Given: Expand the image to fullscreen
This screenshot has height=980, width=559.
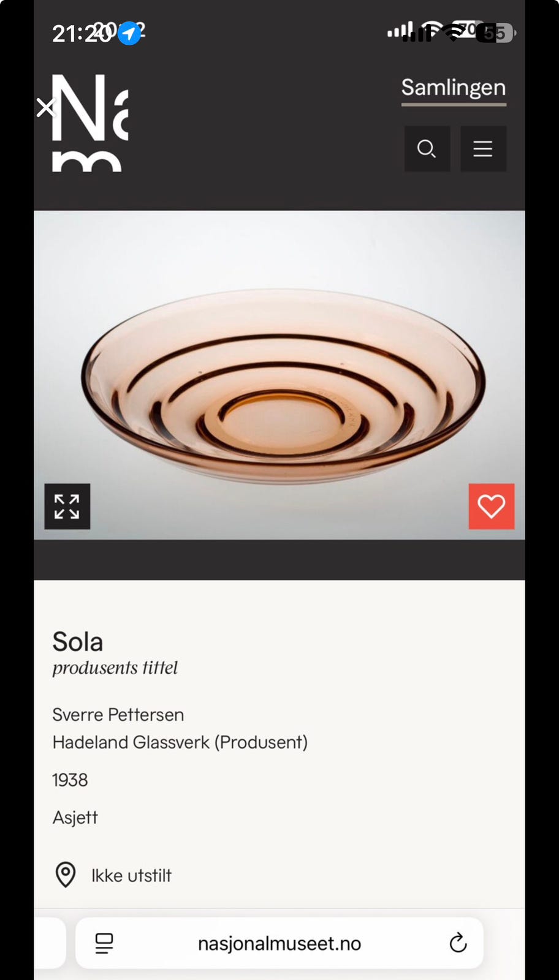Looking at the screenshot, I should 67,507.
